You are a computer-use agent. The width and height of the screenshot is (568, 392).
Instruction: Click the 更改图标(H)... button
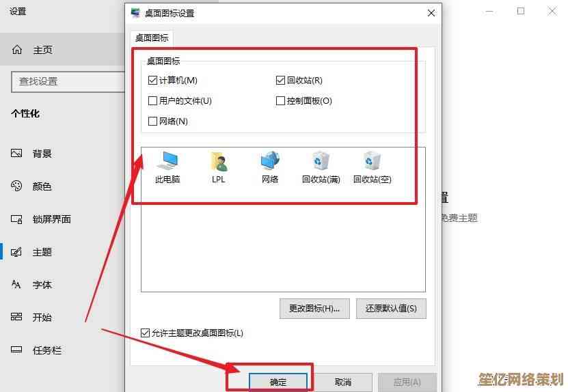(314, 309)
